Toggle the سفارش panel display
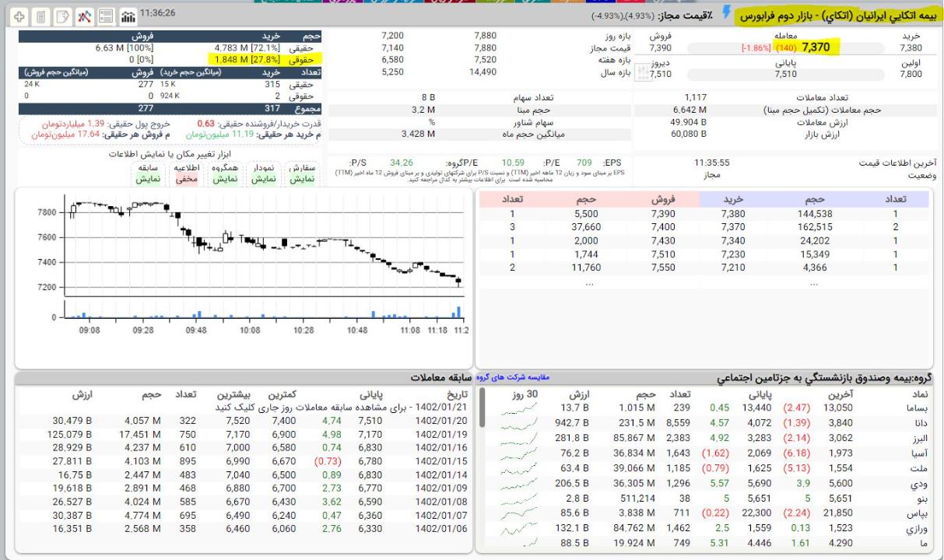944x560 pixels. point(301,173)
